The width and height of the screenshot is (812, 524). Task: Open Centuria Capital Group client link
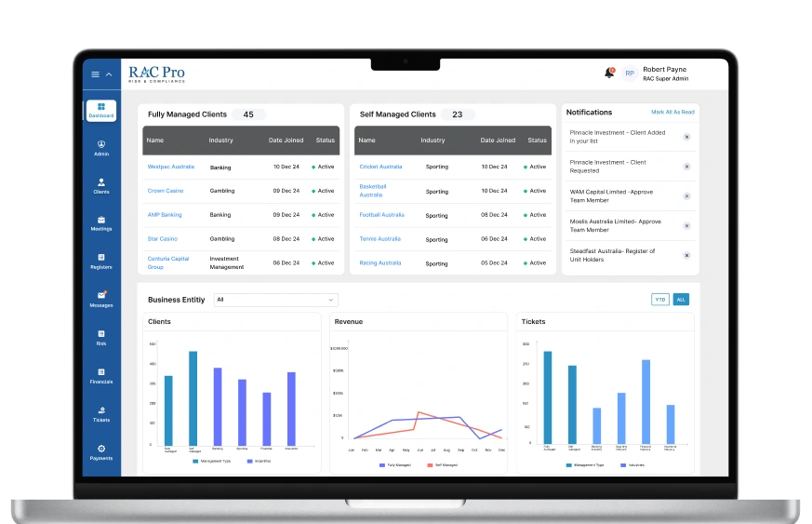167,262
